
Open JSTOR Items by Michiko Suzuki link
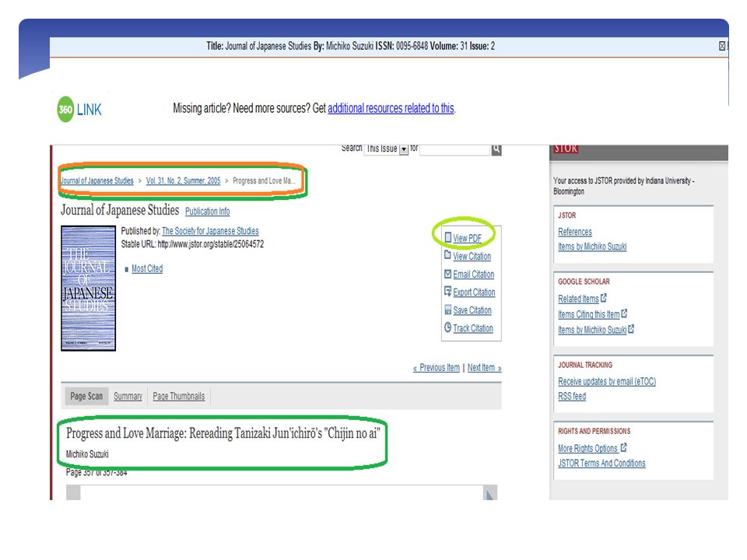(x=591, y=247)
